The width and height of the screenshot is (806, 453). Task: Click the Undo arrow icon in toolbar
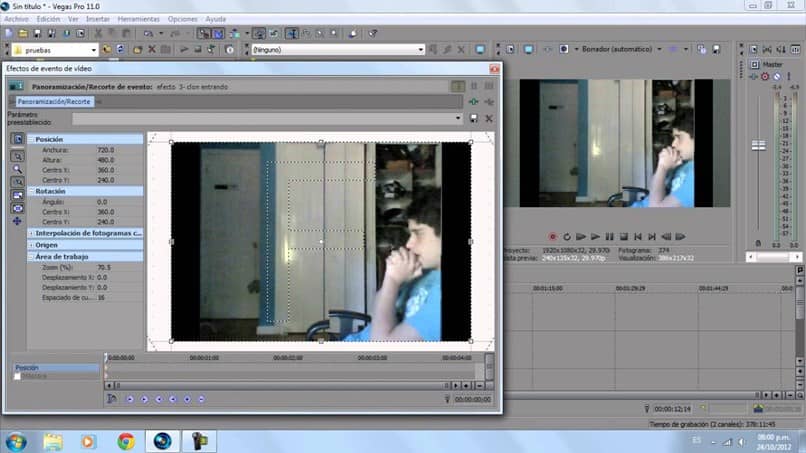[149, 33]
